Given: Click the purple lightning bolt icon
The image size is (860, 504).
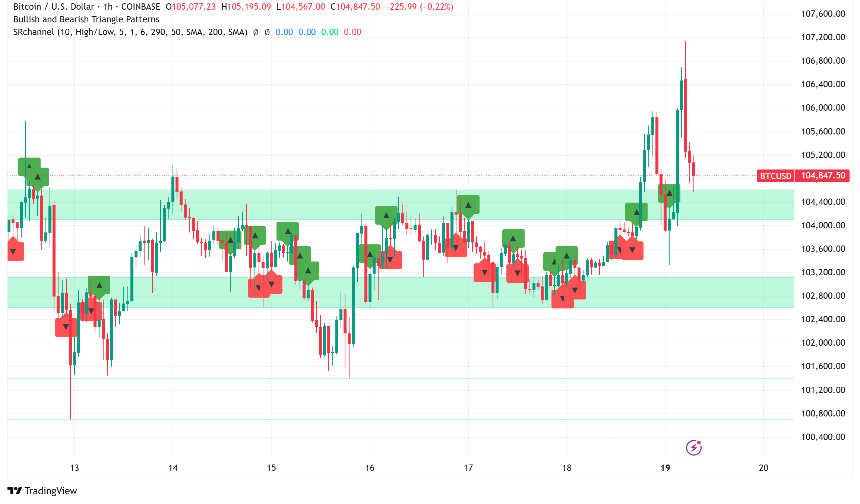Looking at the screenshot, I should [x=693, y=447].
